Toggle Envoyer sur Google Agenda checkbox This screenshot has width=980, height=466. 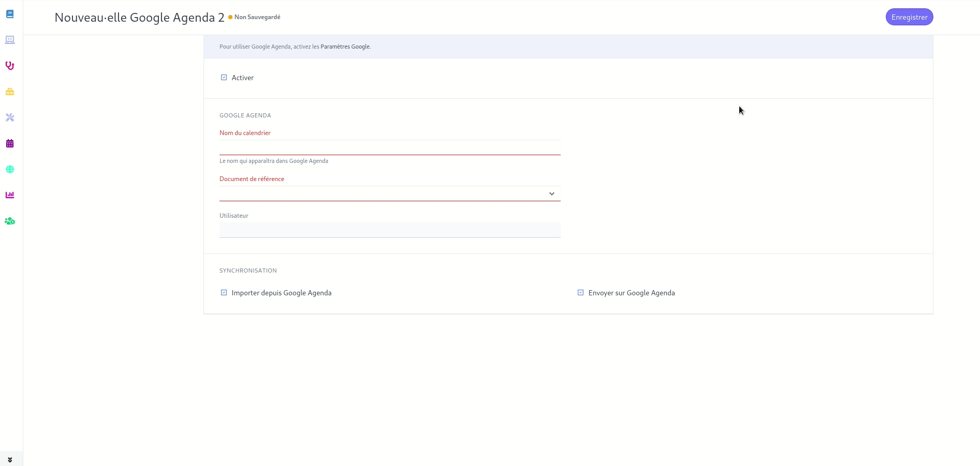581,293
